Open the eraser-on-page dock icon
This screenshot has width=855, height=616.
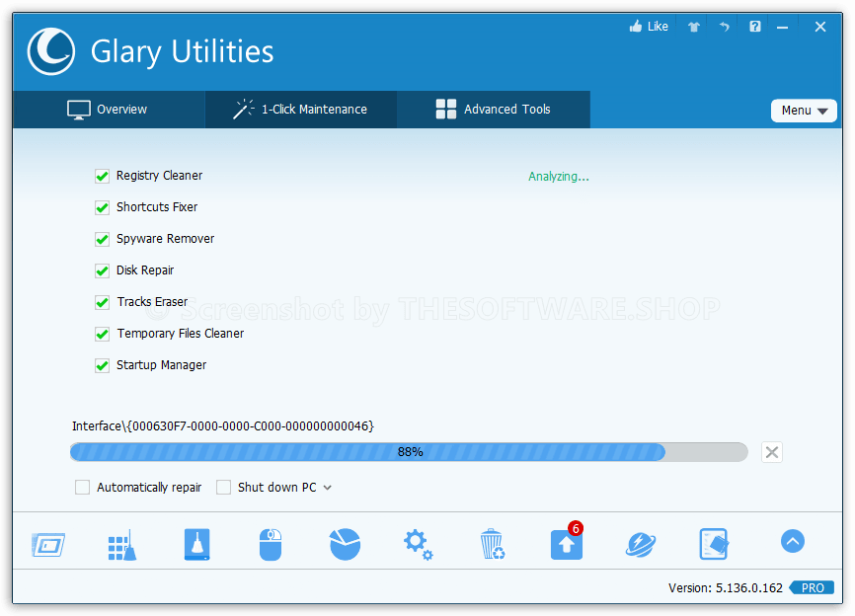pos(714,544)
